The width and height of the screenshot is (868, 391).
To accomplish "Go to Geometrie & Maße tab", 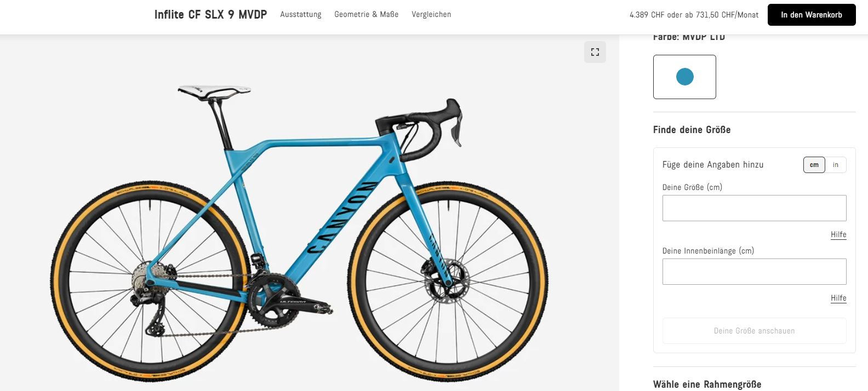I will pyautogui.click(x=367, y=14).
